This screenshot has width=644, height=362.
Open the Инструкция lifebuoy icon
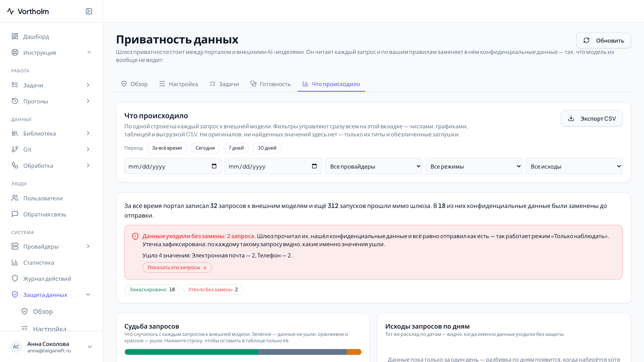[15, 52]
